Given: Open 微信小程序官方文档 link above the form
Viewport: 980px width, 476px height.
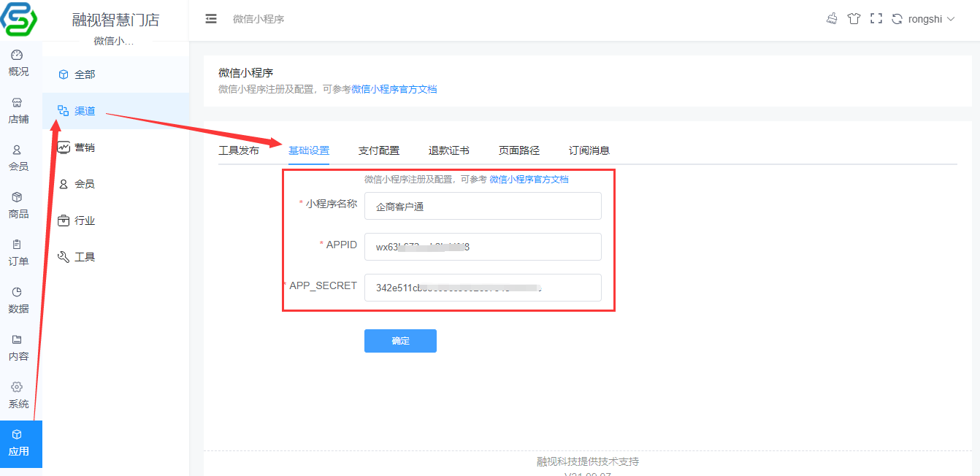Looking at the screenshot, I should pos(529,179).
